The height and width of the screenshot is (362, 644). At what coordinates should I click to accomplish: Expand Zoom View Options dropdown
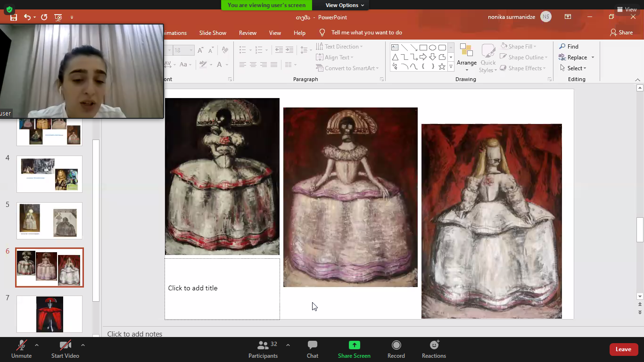tap(345, 5)
